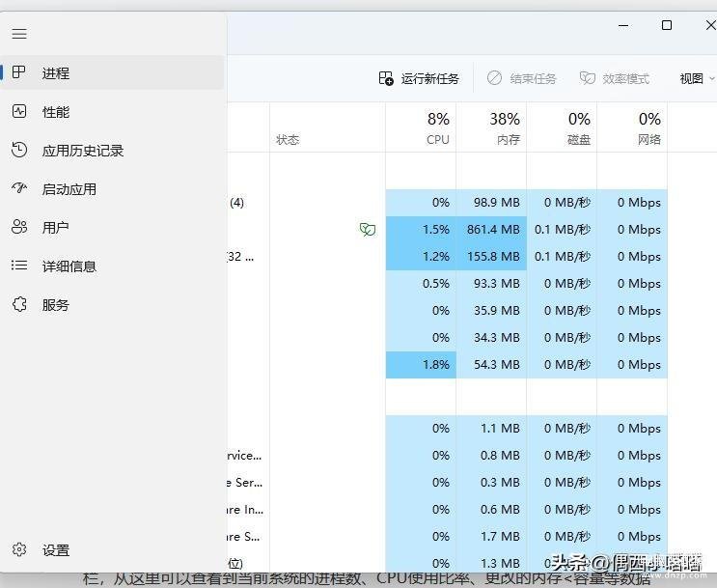The image size is (717, 588).
Task: Select the 1.3 MB memory cell
Action: (491, 562)
